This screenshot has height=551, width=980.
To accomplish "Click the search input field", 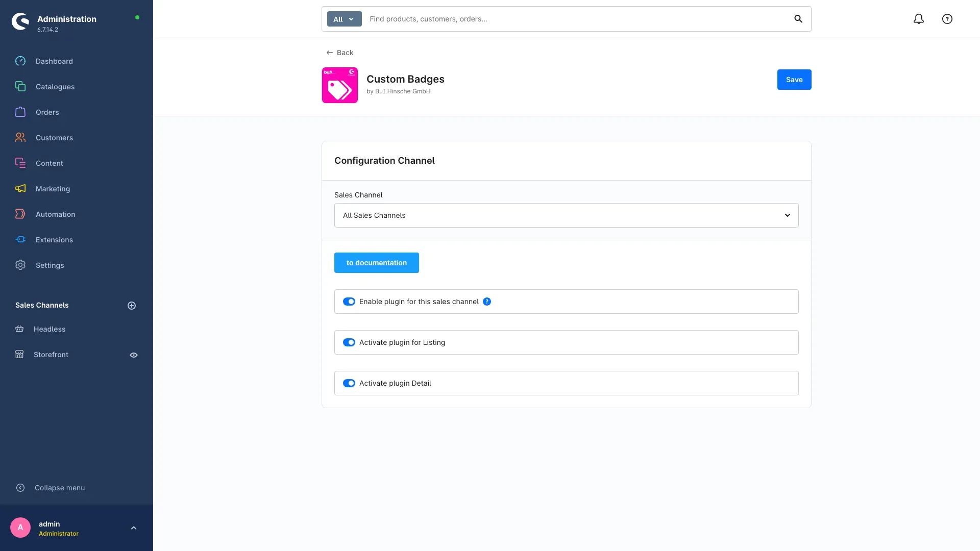I will [577, 19].
